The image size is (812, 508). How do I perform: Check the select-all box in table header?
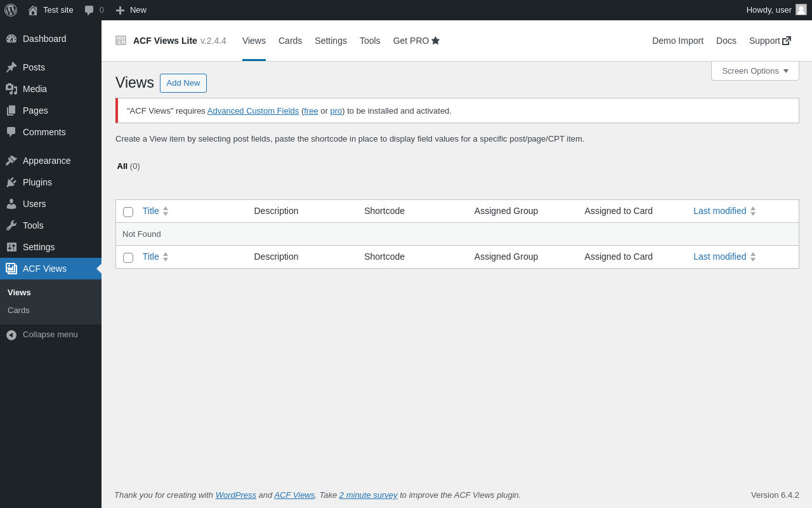[x=128, y=211]
